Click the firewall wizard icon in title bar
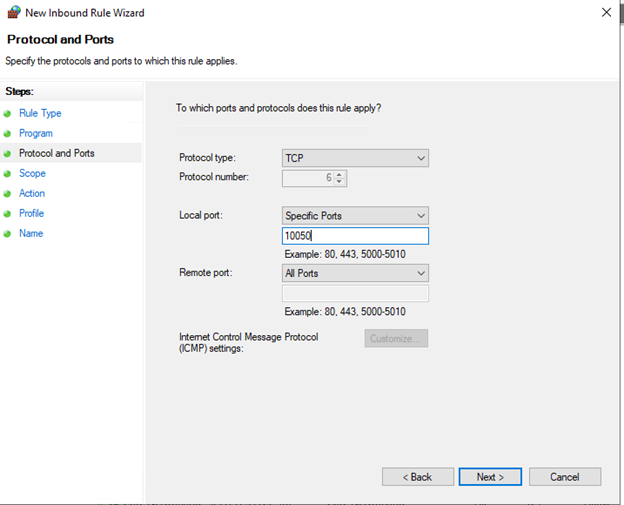Image resolution: width=624 pixels, height=505 pixels. [14, 12]
